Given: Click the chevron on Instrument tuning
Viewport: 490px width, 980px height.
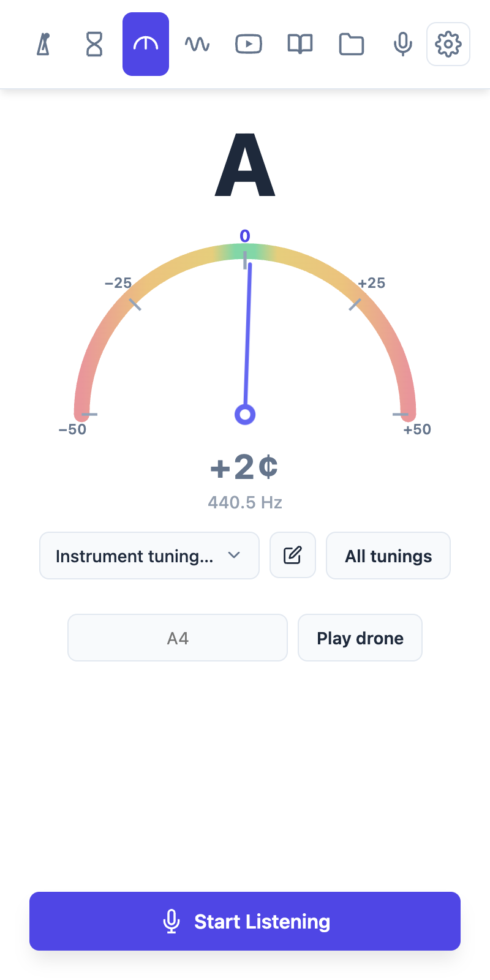Looking at the screenshot, I should (x=234, y=556).
